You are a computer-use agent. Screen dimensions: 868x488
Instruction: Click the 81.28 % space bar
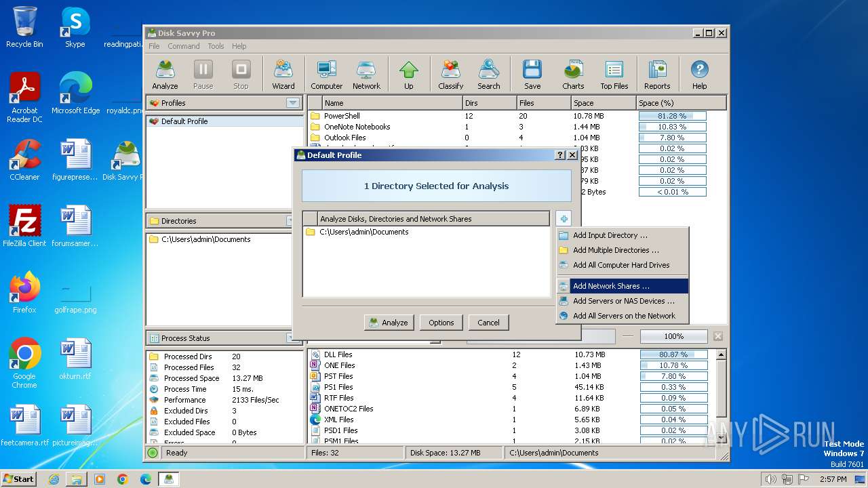pos(672,116)
